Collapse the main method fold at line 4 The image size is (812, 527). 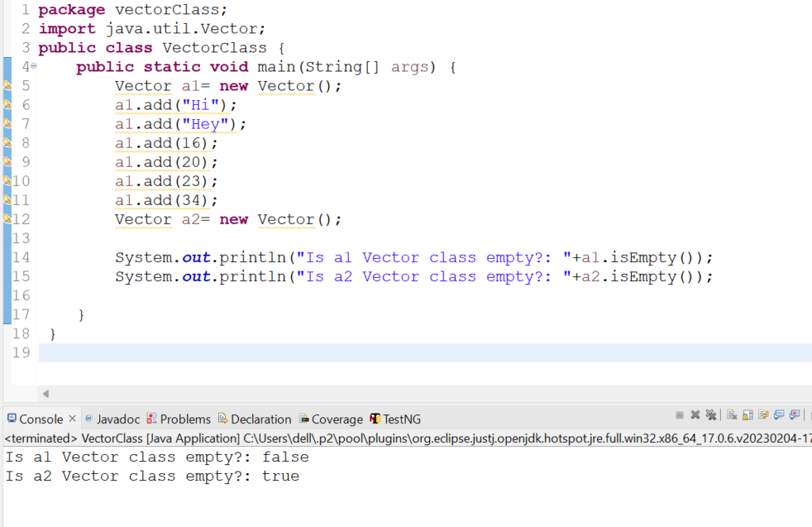pos(33,66)
